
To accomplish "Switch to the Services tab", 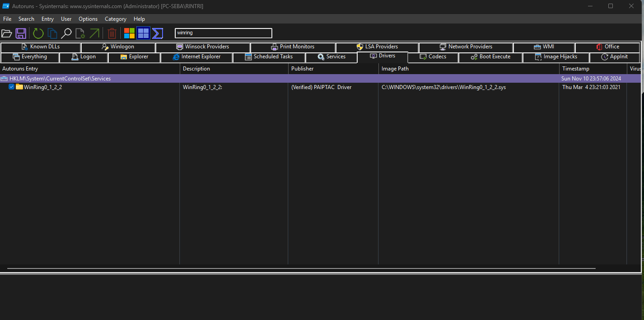I will (331, 57).
